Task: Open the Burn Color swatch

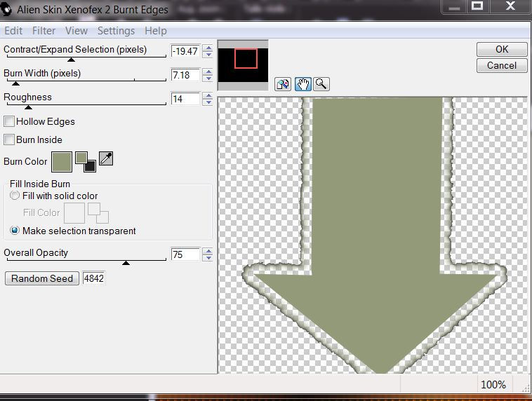Action: click(x=62, y=162)
